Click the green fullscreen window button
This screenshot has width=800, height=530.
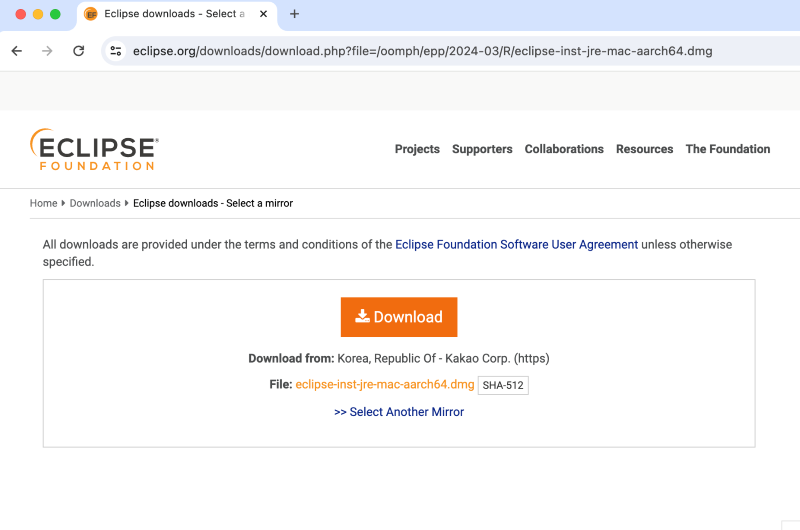55,14
